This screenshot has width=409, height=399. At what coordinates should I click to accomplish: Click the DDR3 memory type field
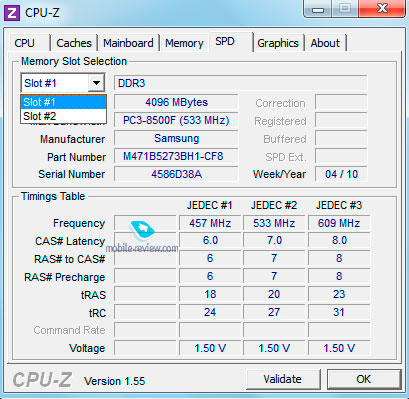coord(240,83)
